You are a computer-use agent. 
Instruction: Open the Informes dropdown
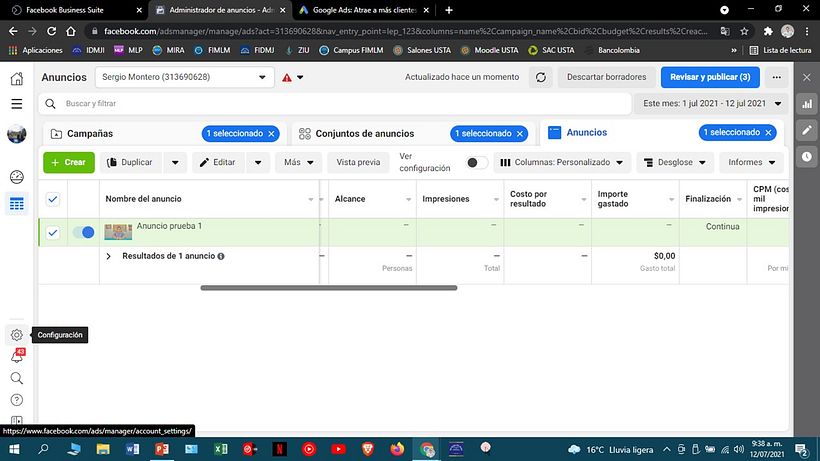tap(751, 163)
